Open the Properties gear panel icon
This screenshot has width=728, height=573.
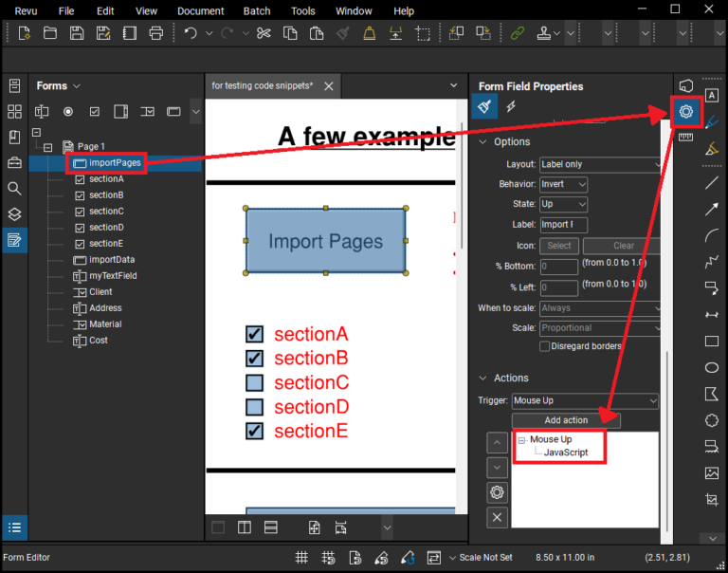point(685,112)
